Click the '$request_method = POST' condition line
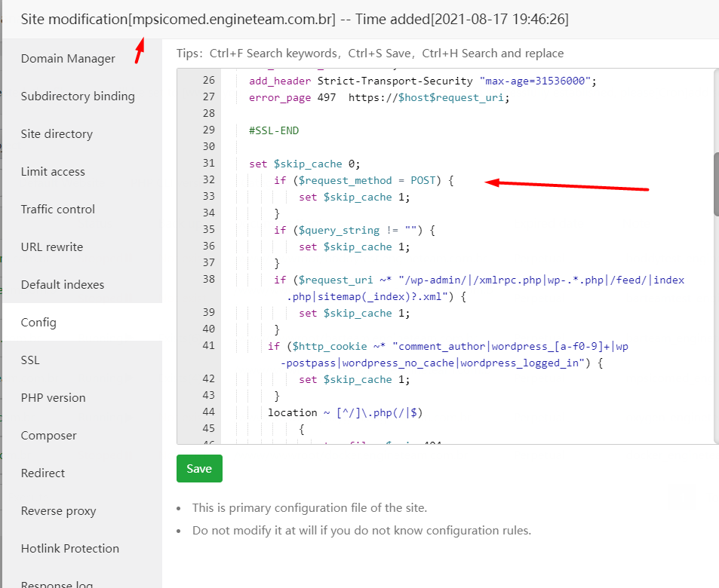719x588 pixels. click(364, 181)
